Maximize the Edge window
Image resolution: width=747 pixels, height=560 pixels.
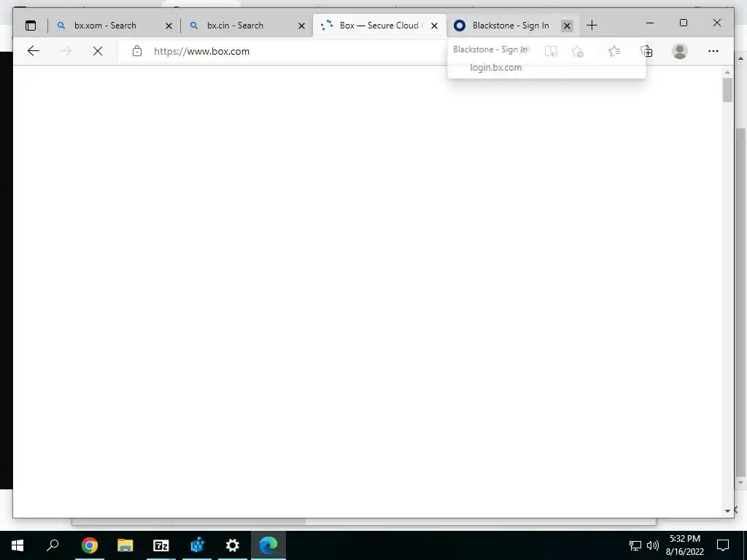pos(683,23)
